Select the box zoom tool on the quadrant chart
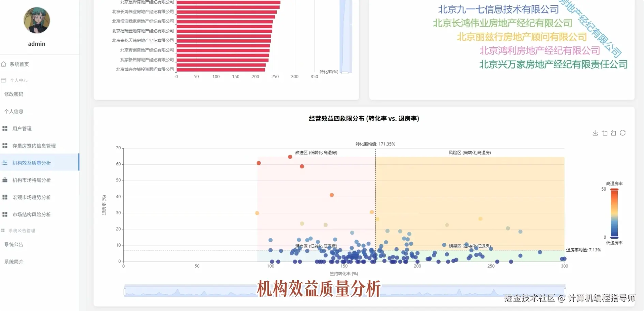Image resolution: width=644 pixels, height=311 pixels. (605, 133)
